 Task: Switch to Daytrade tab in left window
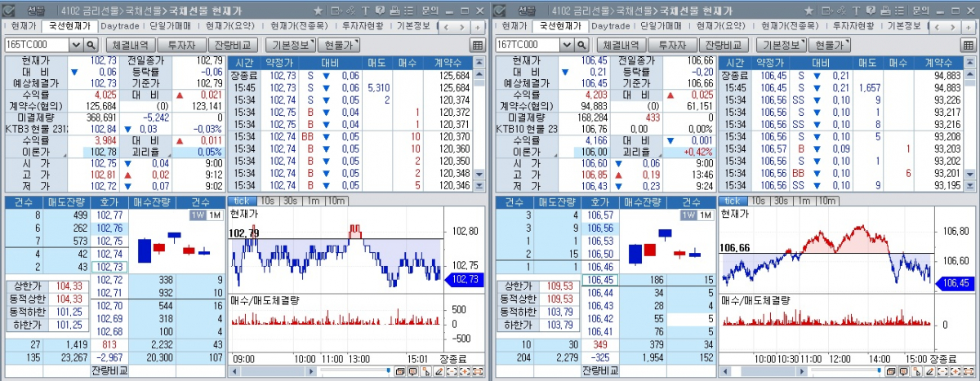119,25
